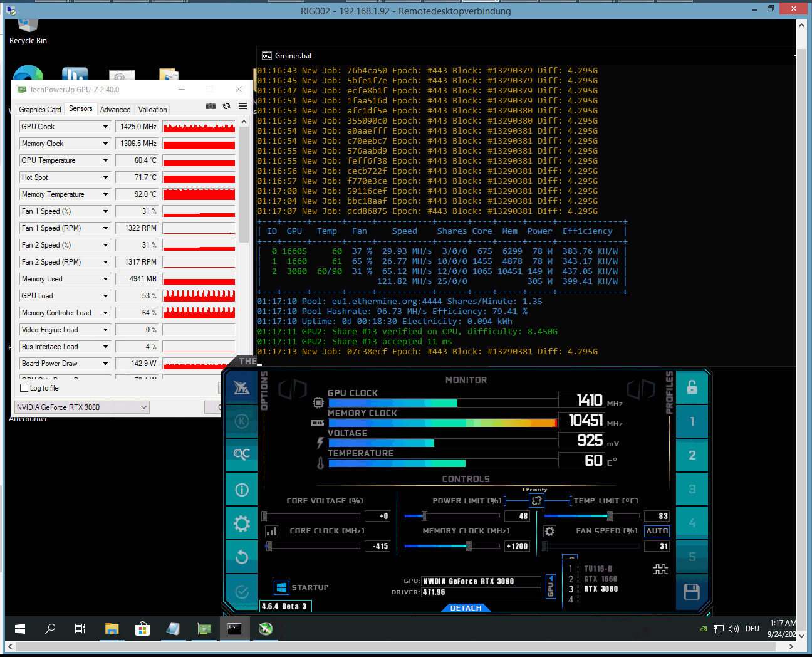Select Afterburner profile slot 4
The height and width of the screenshot is (657, 812).
tap(692, 523)
